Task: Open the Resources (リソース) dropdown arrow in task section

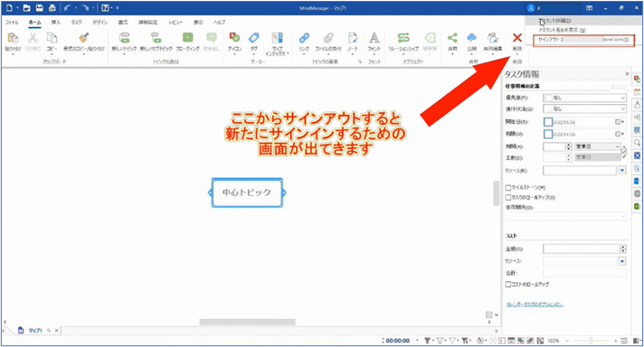Action: click(622, 170)
